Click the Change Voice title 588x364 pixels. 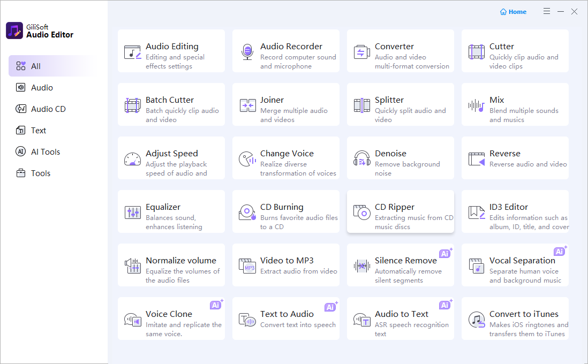click(287, 153)
